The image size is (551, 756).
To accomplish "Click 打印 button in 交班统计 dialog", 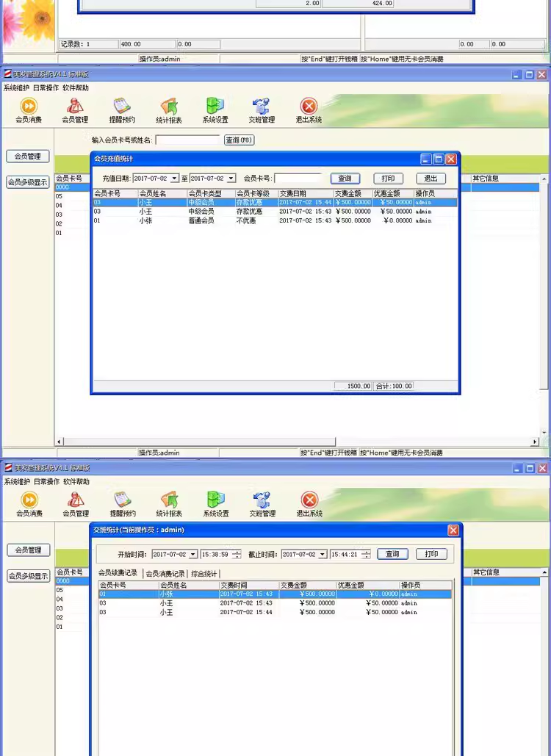I will coord(431,554).
